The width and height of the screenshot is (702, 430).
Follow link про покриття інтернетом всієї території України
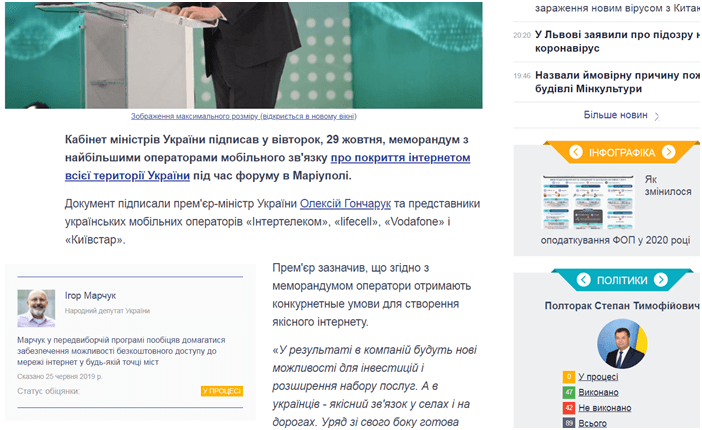pyautogui.click(x=267, y=167)
